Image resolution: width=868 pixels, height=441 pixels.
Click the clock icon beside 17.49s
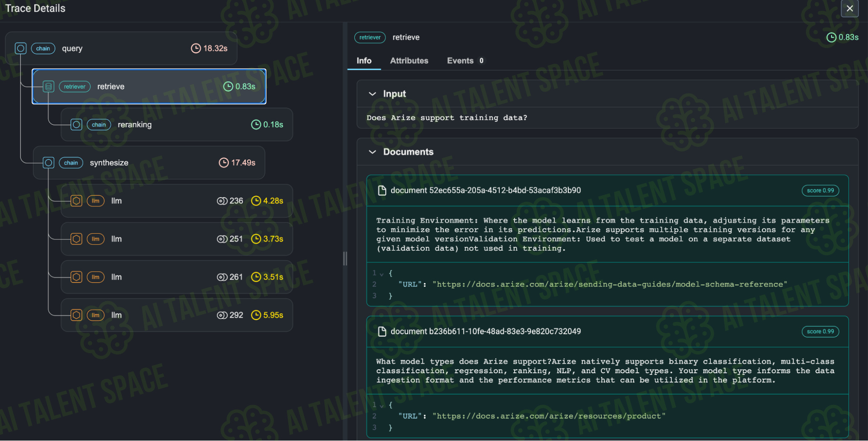pos(224,163)
